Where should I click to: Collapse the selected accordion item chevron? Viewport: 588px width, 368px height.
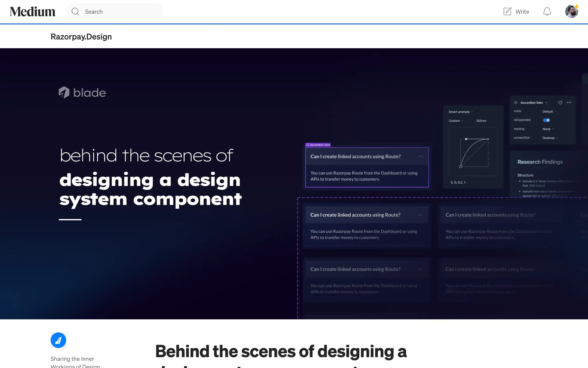point(420,156)
